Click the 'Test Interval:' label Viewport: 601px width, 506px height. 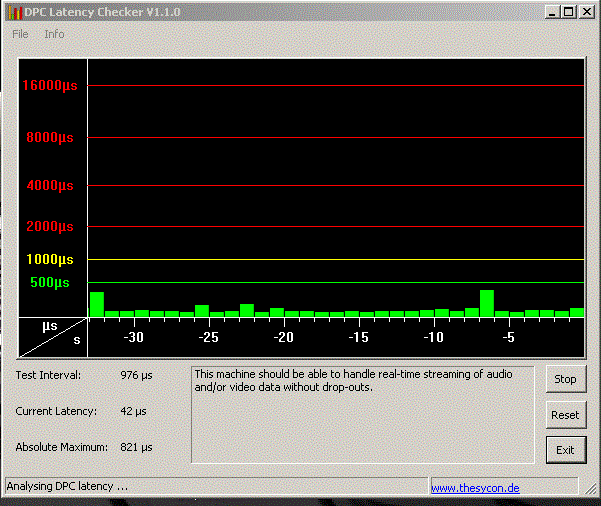[48, 375]
